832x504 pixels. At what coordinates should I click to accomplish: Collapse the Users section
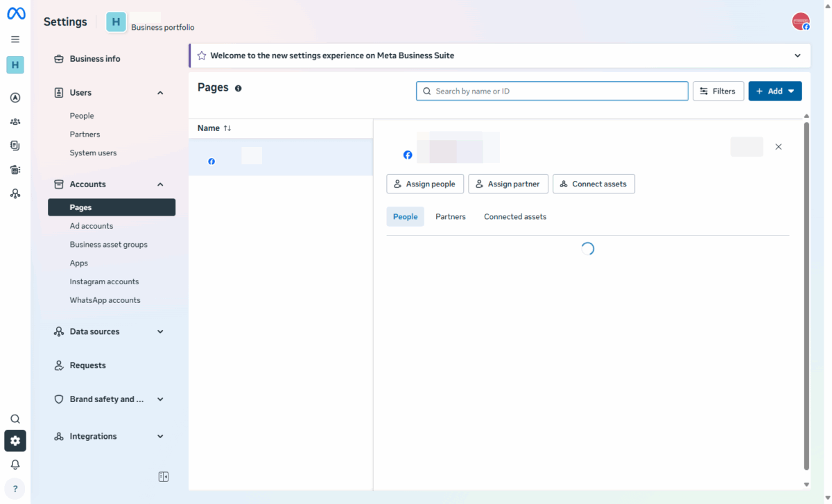pyautogui.click(x=160, y=93)
